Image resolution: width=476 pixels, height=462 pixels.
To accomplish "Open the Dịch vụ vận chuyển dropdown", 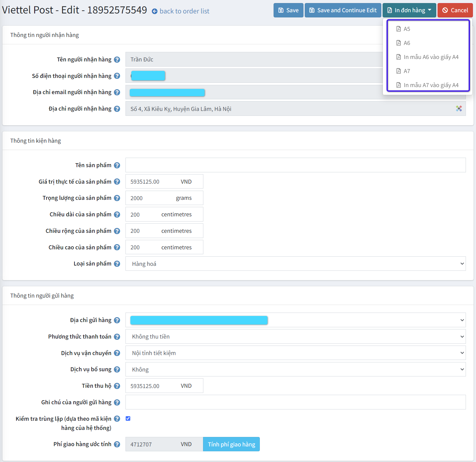I will pos(296,353).
